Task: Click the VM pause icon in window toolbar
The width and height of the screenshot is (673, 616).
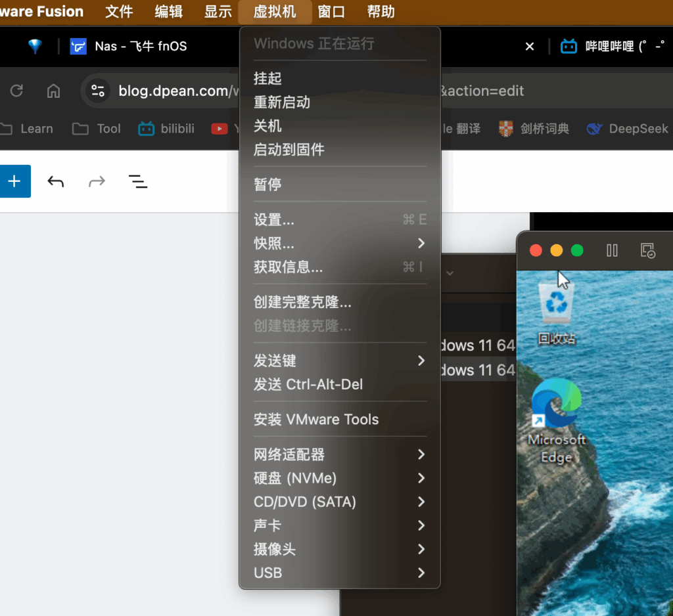Action: pyautogui.click(x=612, y=250)
